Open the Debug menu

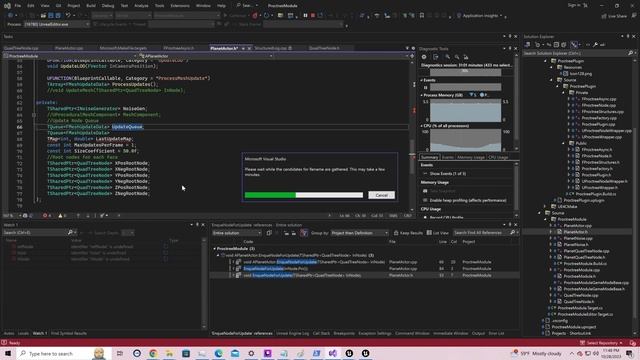tap(108, 6)
